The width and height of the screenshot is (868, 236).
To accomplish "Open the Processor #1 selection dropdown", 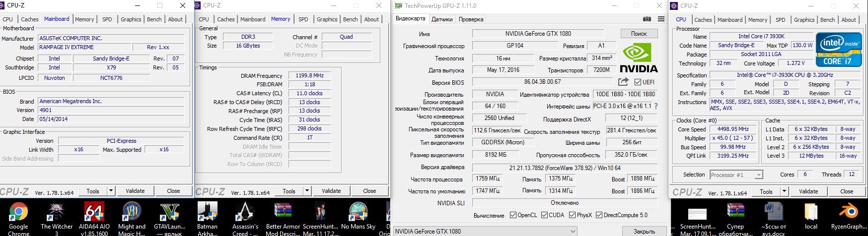I will coord(758,175).
